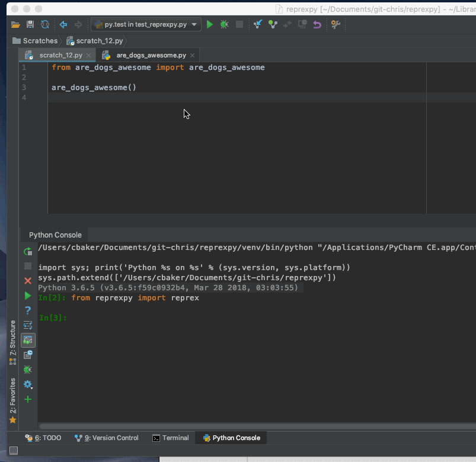476x462 pixels.
Task: Click the In[3] console input prompt
Action: [x=53, y=318]
